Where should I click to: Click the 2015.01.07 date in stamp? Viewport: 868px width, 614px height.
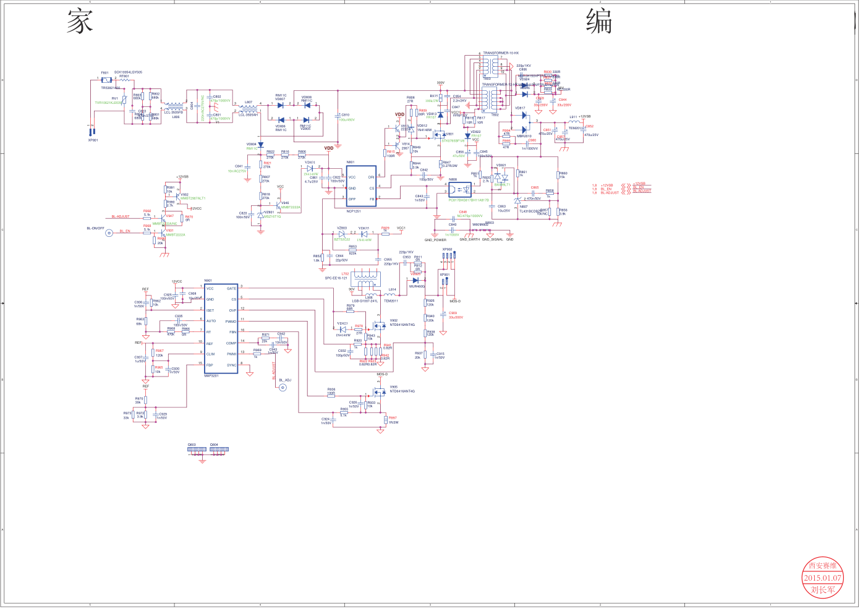point(822,578)
